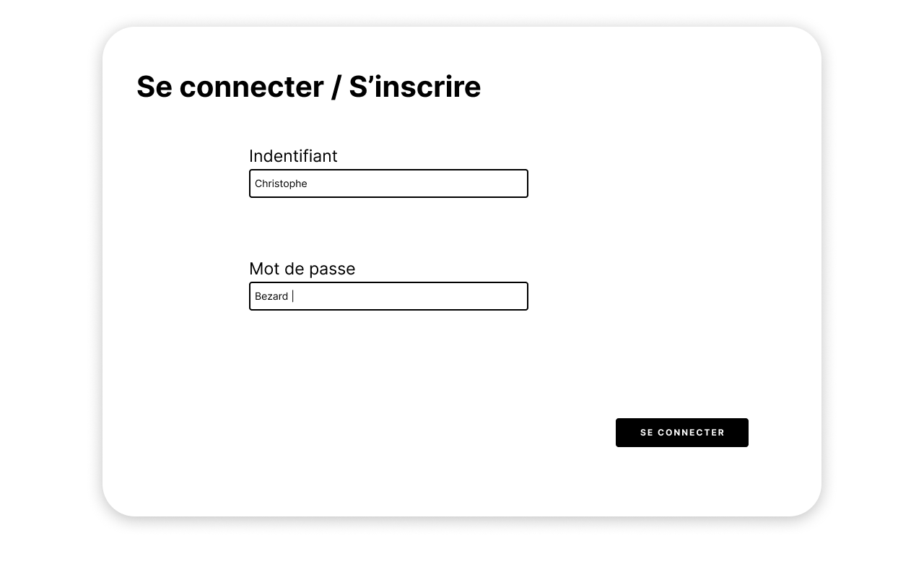Click the empty right end of the password field
The width and height of the screenshot is (924, 580).
[x=505, y=296]
